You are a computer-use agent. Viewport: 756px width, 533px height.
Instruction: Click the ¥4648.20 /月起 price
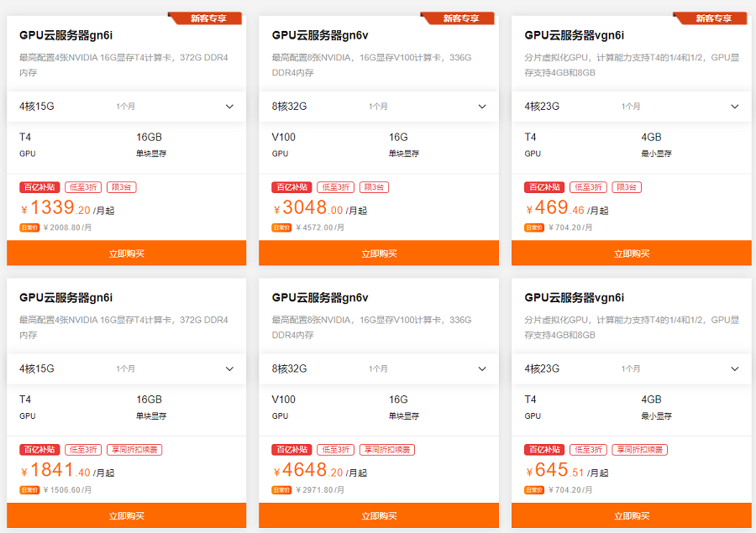point(320,470)
